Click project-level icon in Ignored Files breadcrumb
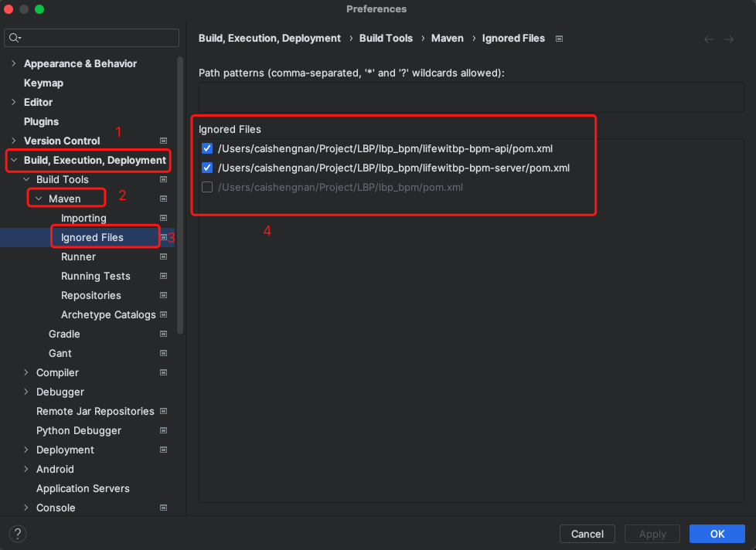This screenshot has width=756, height=550. [560, 39]
